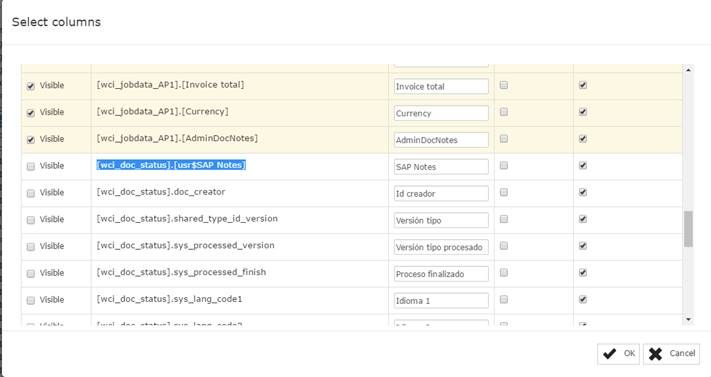Image resolution: width=711 pixels, height=377 pixels.
Task: Uncheck the last-column checkbox in Idioma 1 row
Action: [x=583, y=299]
